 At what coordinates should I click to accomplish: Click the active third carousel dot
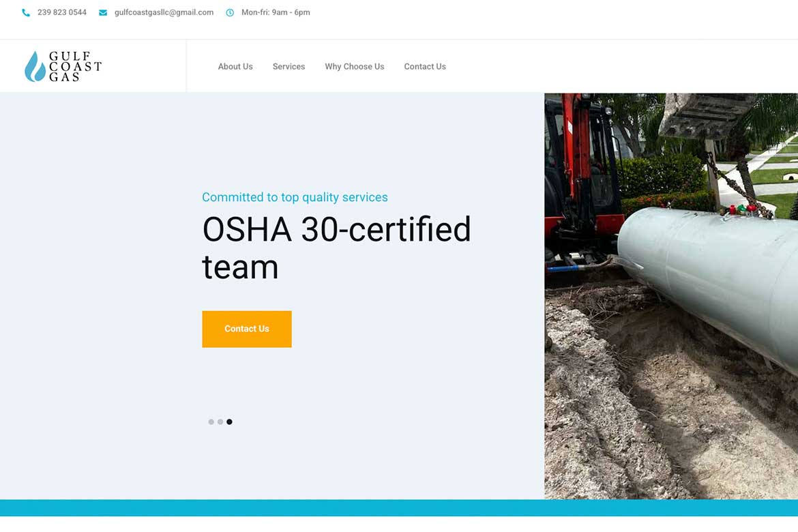[229, 422]
